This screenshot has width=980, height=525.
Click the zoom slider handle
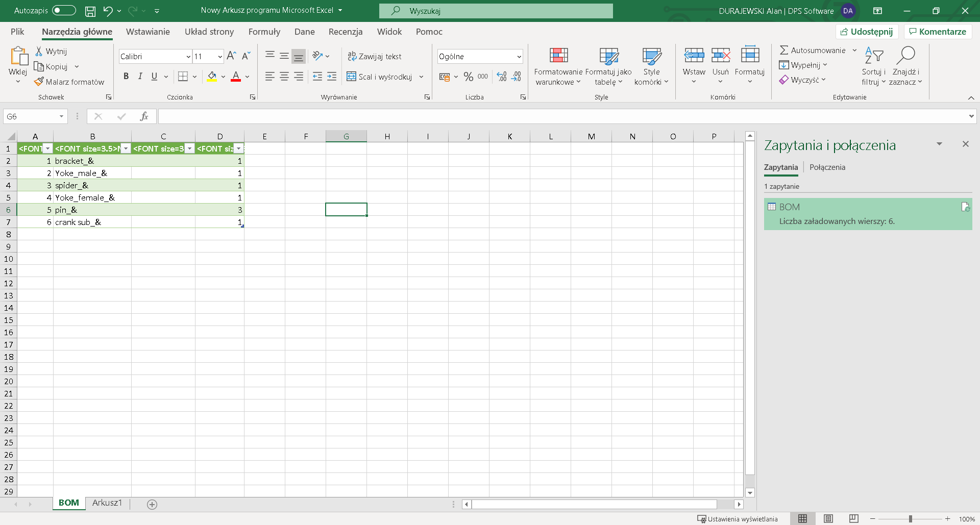click(x=910, y=519)
